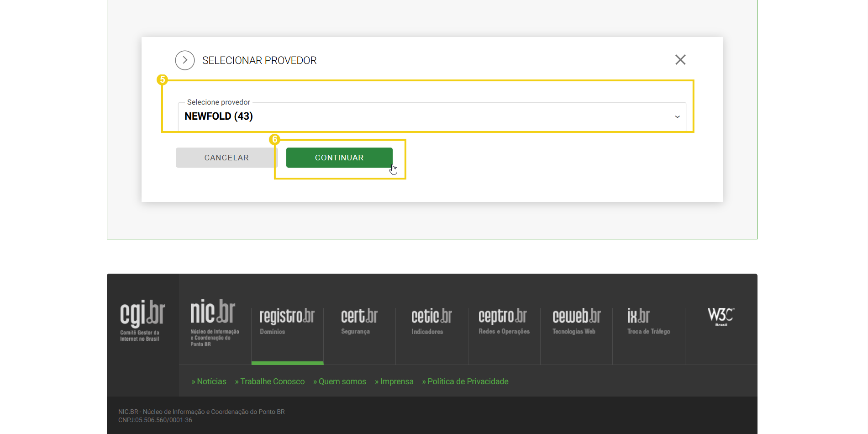Click the CNPJ number text
This screenshot has width=868, height=434.
coord(155,420)
